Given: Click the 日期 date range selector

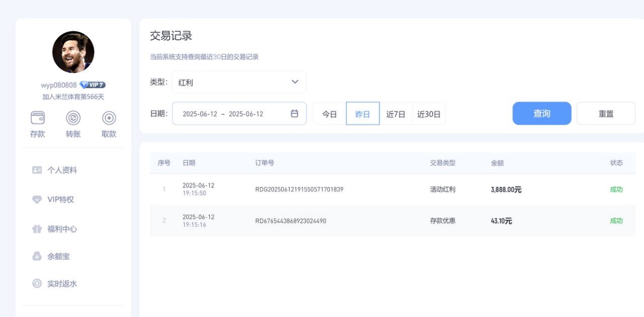Looking at the screenshot, I should click(231, 113).
